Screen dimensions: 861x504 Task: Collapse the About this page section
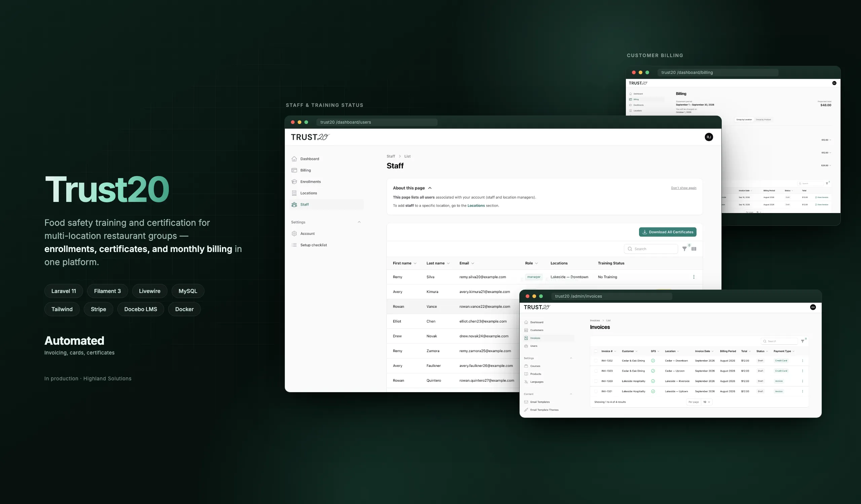tap(430, 188)
